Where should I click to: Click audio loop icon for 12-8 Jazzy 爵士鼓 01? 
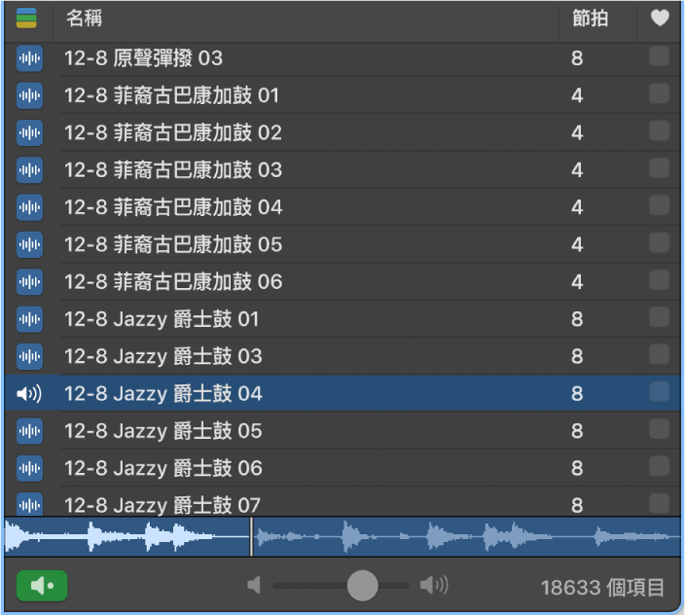(30, 319)
